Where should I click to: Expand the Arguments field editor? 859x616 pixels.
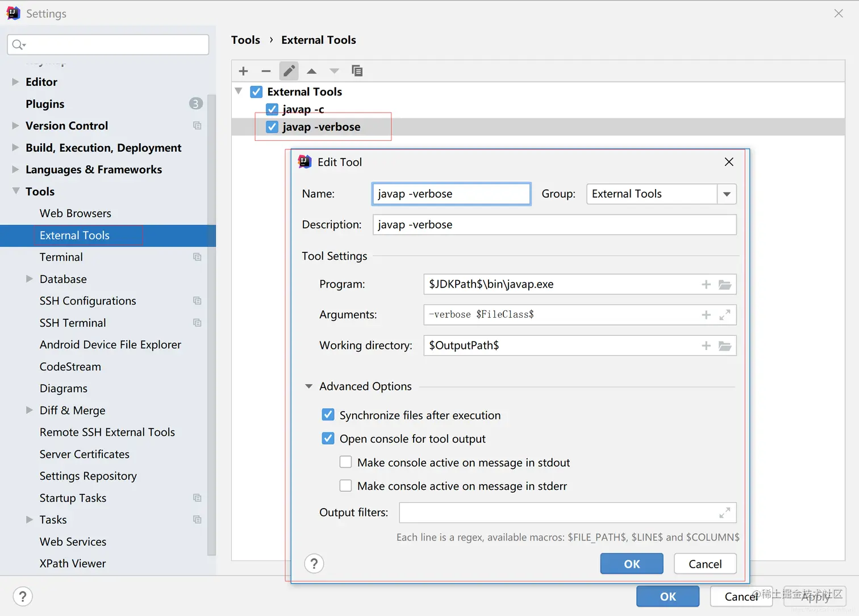click(x=725, y=315)
